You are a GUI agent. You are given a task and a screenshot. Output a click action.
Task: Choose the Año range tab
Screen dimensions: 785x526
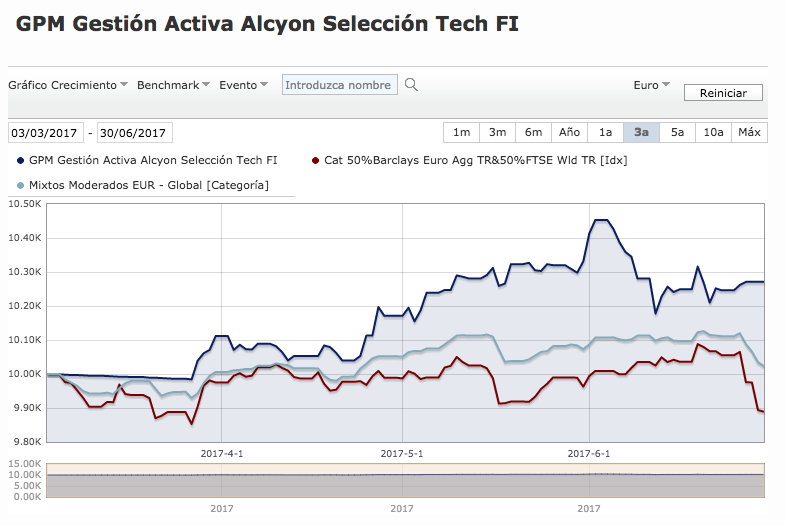[570, 133]
